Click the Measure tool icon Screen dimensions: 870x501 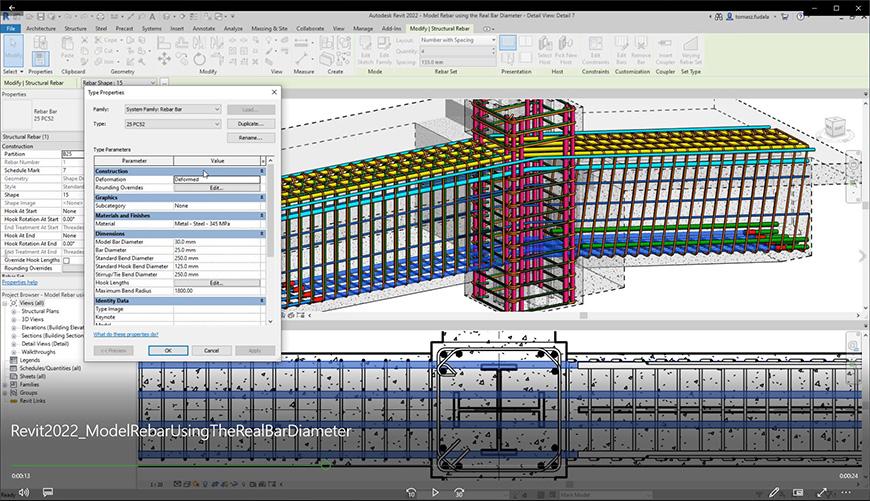pos(301,58)
